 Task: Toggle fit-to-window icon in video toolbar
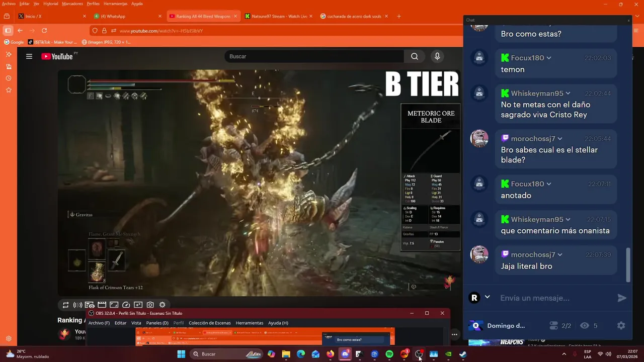114,305
